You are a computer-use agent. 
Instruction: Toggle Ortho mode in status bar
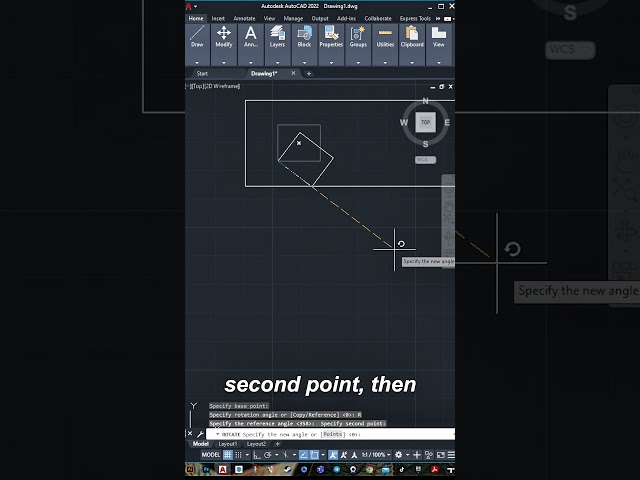click(257, 455)
